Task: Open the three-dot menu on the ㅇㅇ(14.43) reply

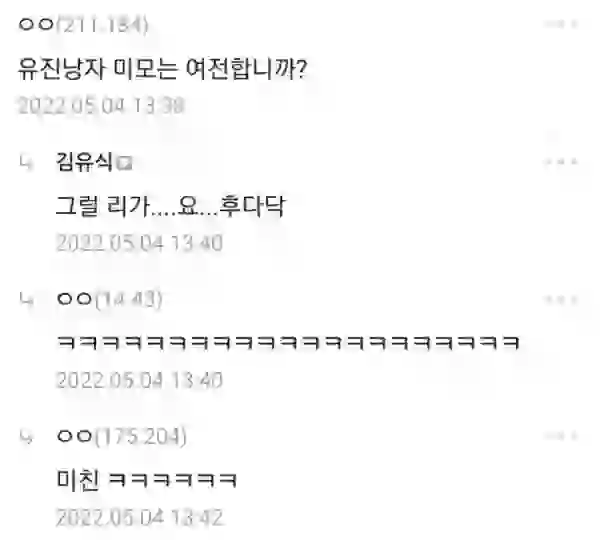Action: tap(561, 300)
